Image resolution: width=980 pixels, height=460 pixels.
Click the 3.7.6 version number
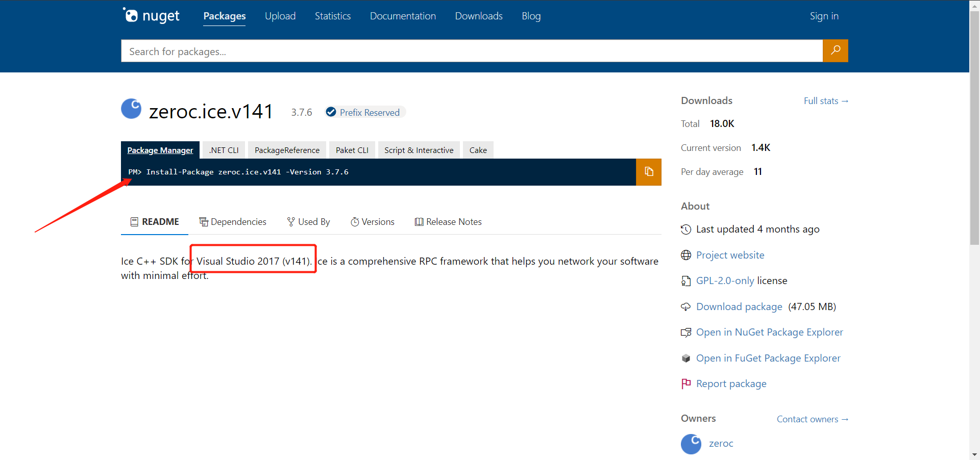(x=302, y=112)
